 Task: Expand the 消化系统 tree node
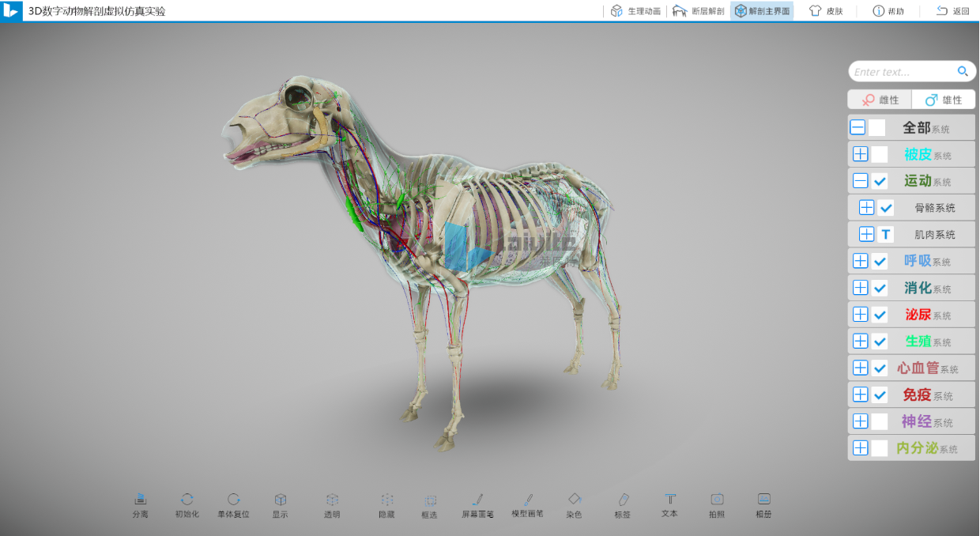point(860,288)
